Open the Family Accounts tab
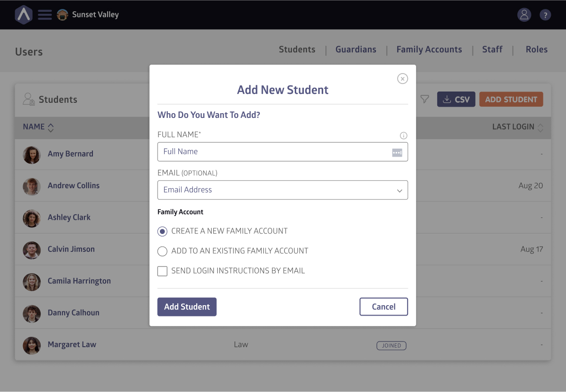 click(429, 50)
